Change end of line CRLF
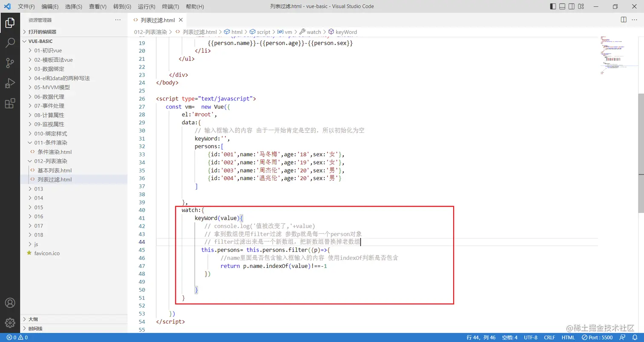The width and height of the screenshot is (644, 342). pos(549,337)
